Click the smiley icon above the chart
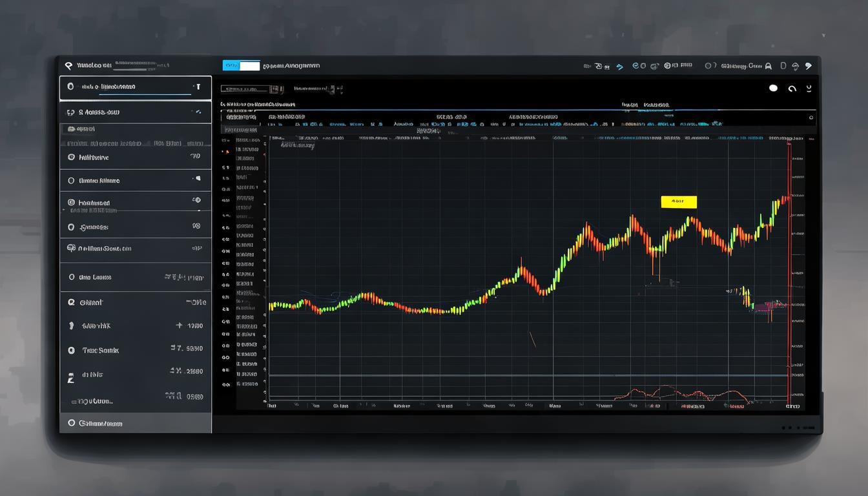This screenshot has height=496, width=868. point(809,88)
